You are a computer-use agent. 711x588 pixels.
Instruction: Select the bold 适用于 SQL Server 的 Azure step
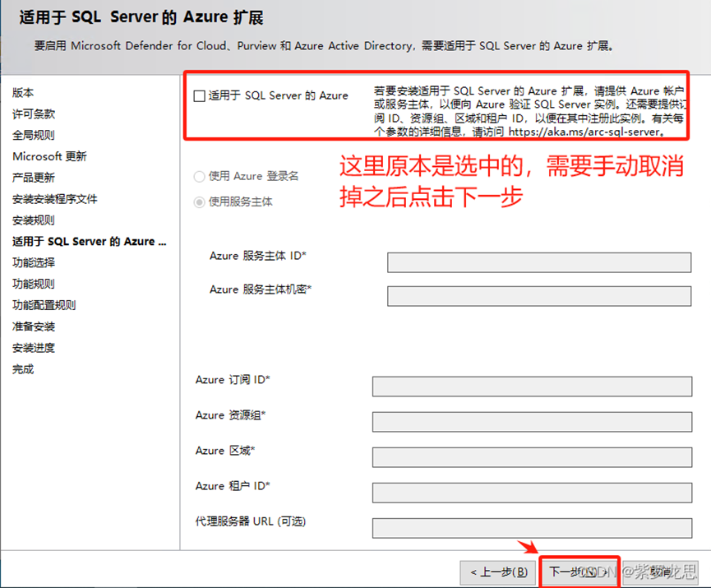pyautogui.click(x=90, y=242)
